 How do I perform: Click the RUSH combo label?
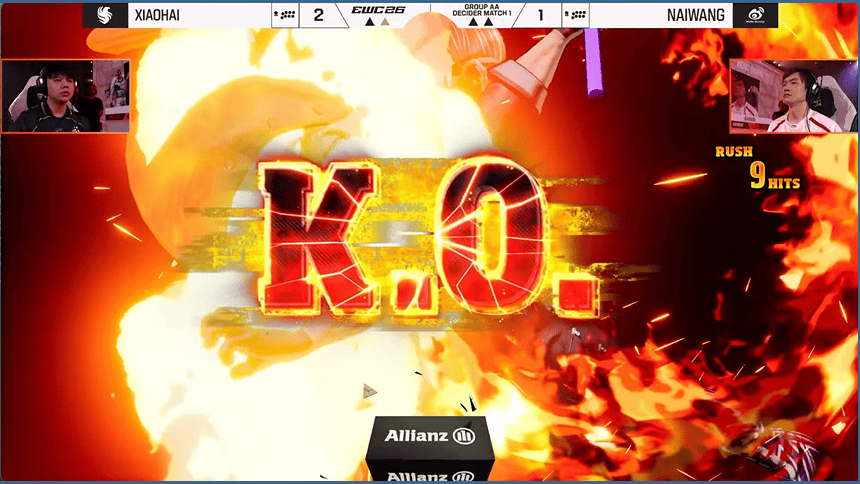point(734,151)
